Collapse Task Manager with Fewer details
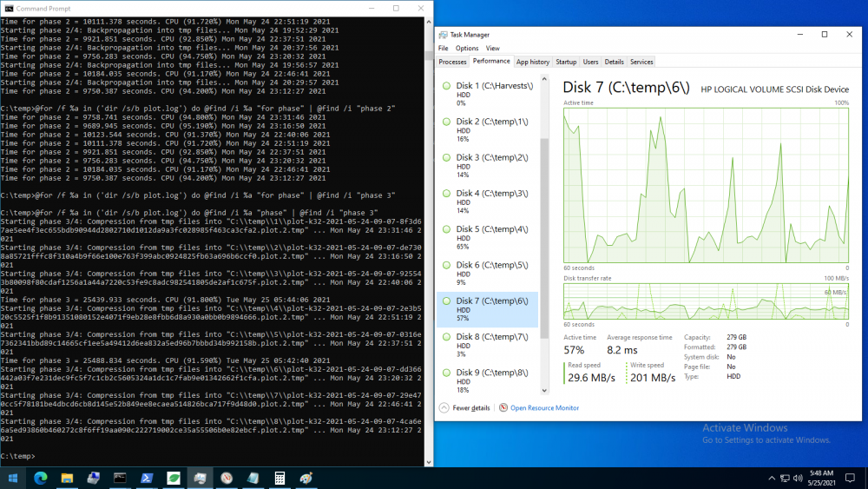Screen dimensions: 868x489 465,408
